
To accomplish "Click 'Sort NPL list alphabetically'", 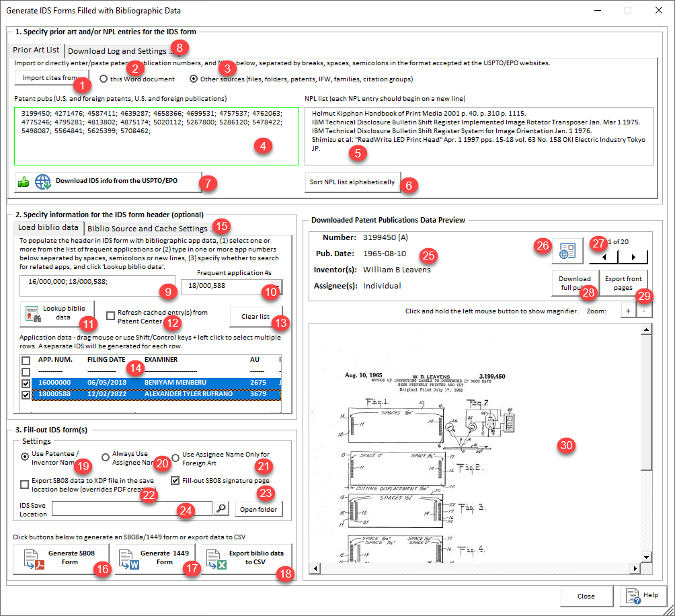I will click(x=352, y=182).
